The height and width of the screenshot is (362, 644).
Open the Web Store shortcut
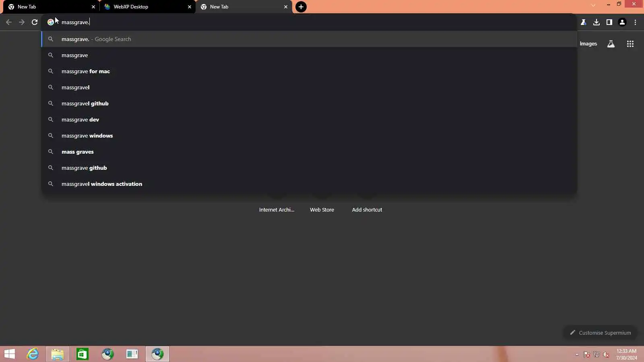click(x=322, y=210)
